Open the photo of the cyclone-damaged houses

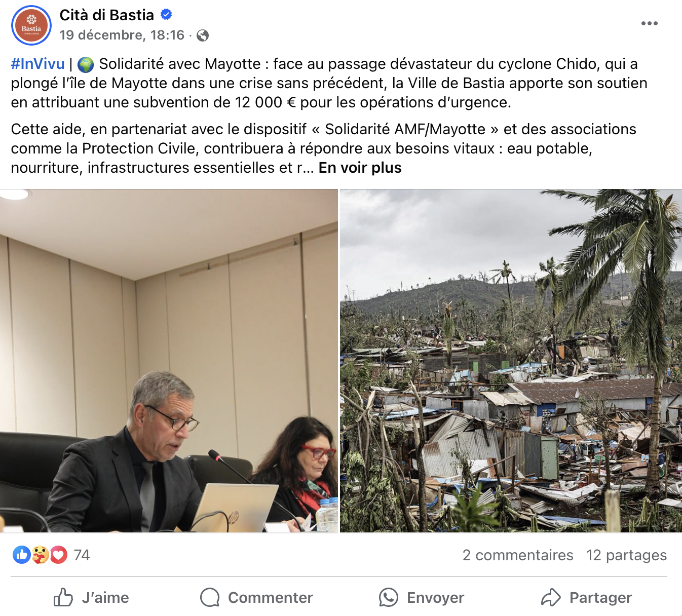click(x=511, y=361)
